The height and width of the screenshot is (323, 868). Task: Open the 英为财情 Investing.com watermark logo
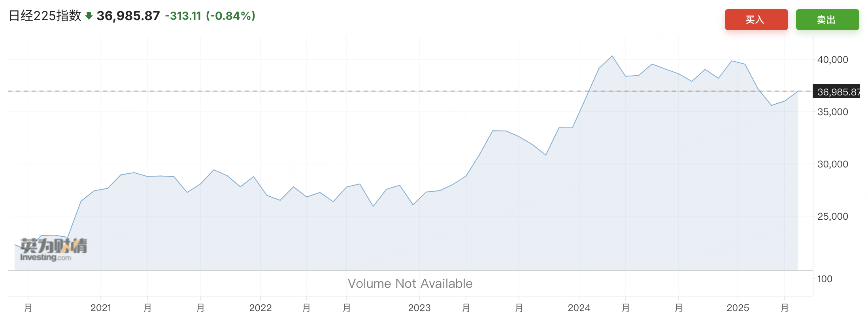click(x=53, y=249)
